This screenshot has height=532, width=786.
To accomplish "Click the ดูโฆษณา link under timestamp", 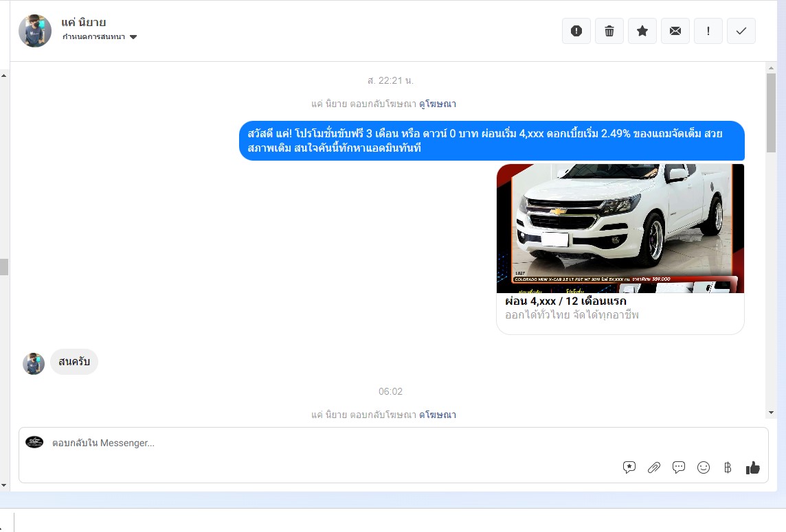I will coord(438,104).
